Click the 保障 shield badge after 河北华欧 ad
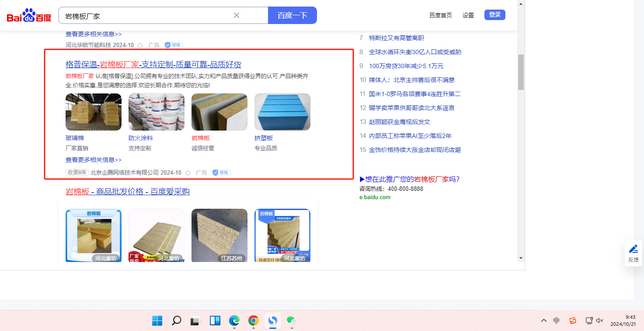The width and height of the screenshot is (644, 331). pos(174,45)
